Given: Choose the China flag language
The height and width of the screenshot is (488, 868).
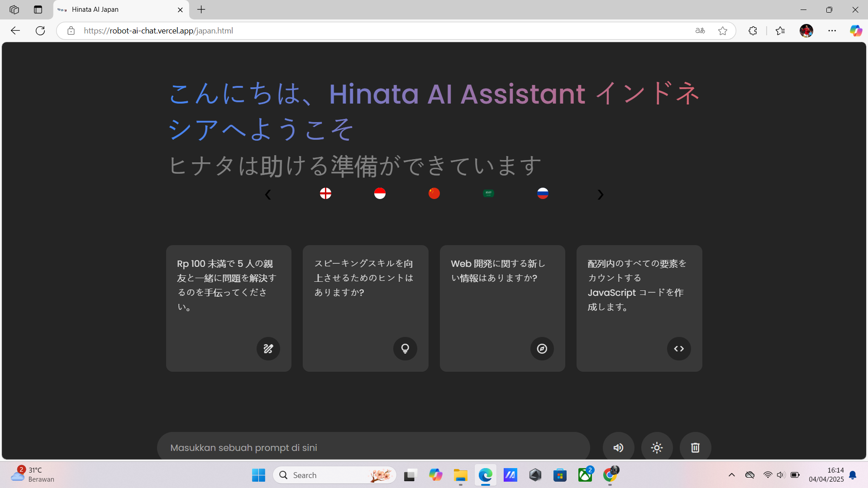Looking at the screenshot, I should tap(434, 194).
